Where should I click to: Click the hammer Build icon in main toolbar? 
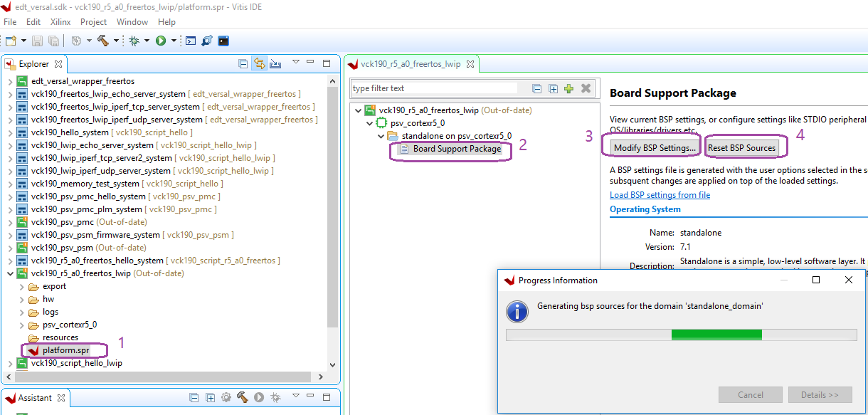[103, 41]
